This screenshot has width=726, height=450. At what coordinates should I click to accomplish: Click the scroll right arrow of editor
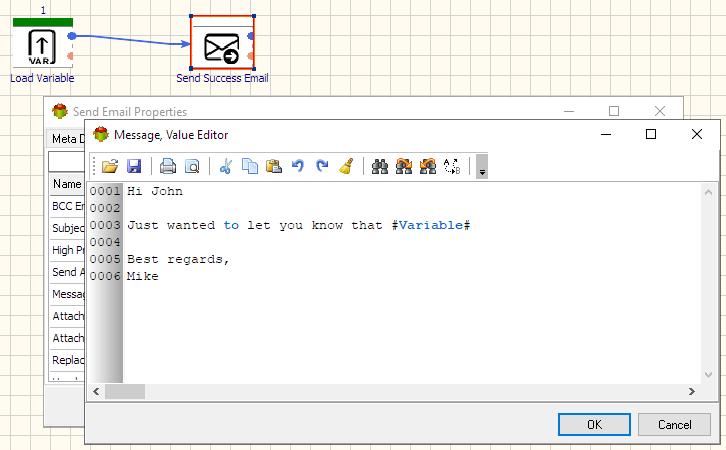coord(692,391)
